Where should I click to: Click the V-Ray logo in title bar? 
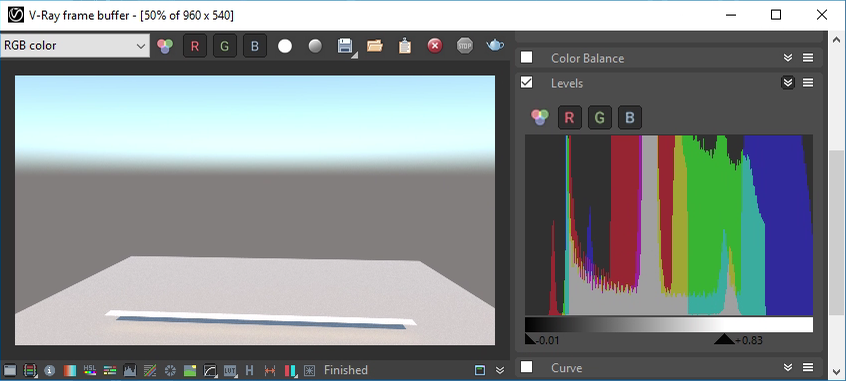(16, 15)
